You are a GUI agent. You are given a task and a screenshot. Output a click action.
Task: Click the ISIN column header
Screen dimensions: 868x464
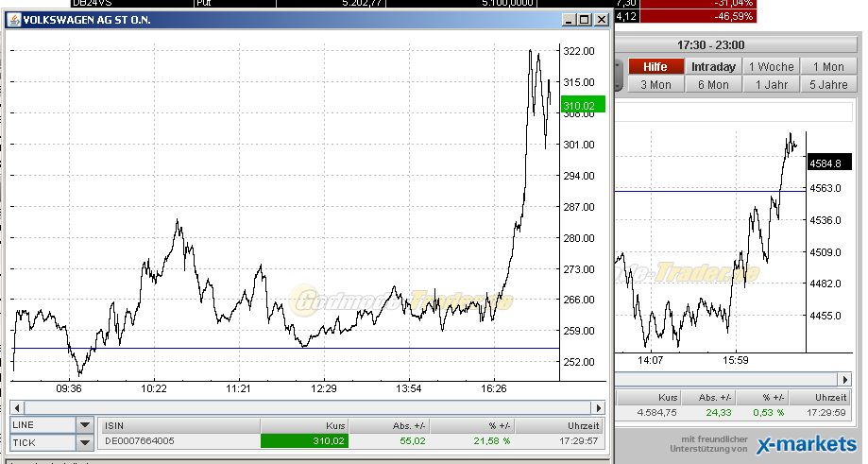pos(179,426)
